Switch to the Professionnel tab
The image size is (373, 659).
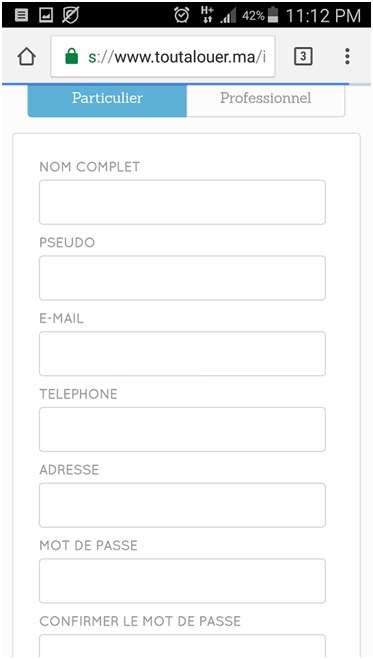tap(265, 99)
